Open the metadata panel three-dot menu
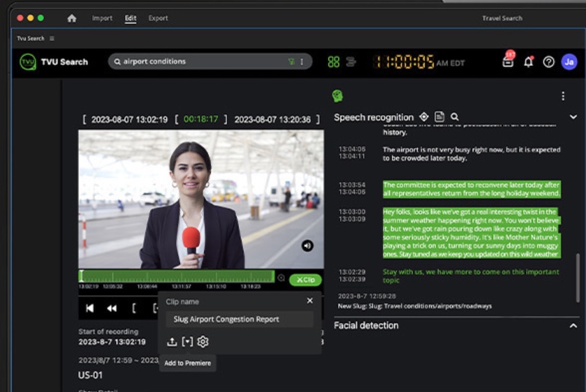 (x=563, y=96)
